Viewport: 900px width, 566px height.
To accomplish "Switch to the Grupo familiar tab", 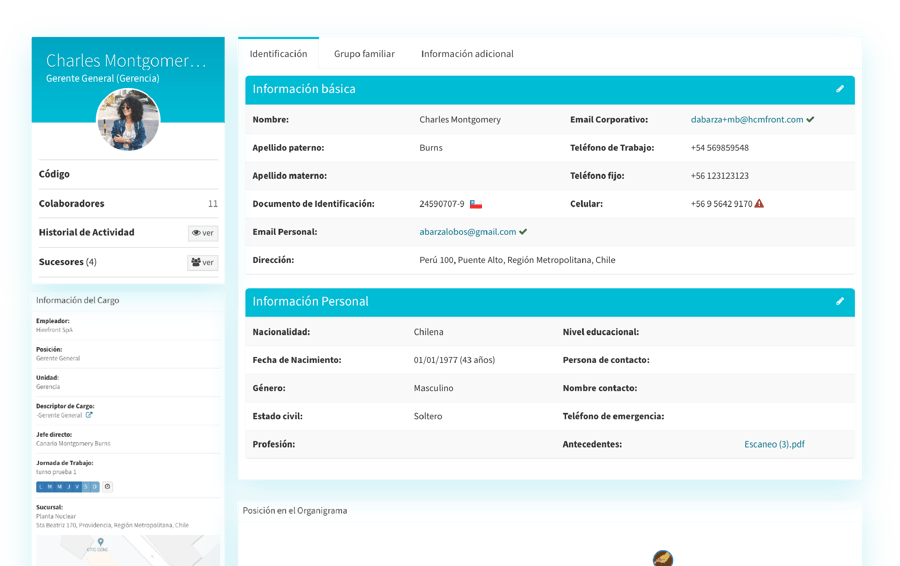I will tap(364, 54).
